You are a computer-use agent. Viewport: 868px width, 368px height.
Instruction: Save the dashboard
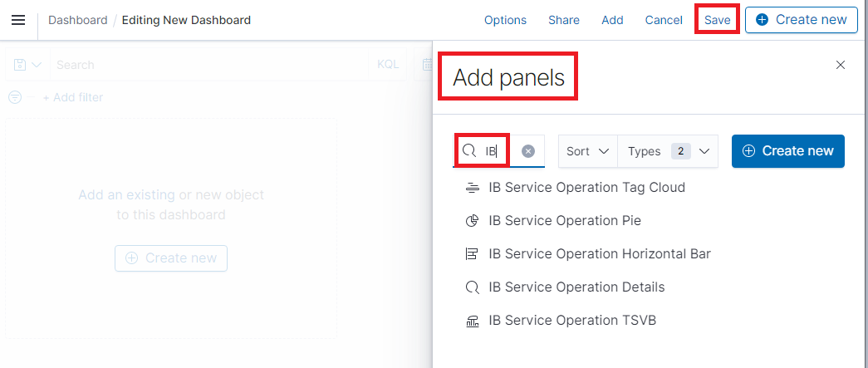(x=717, y=20)
